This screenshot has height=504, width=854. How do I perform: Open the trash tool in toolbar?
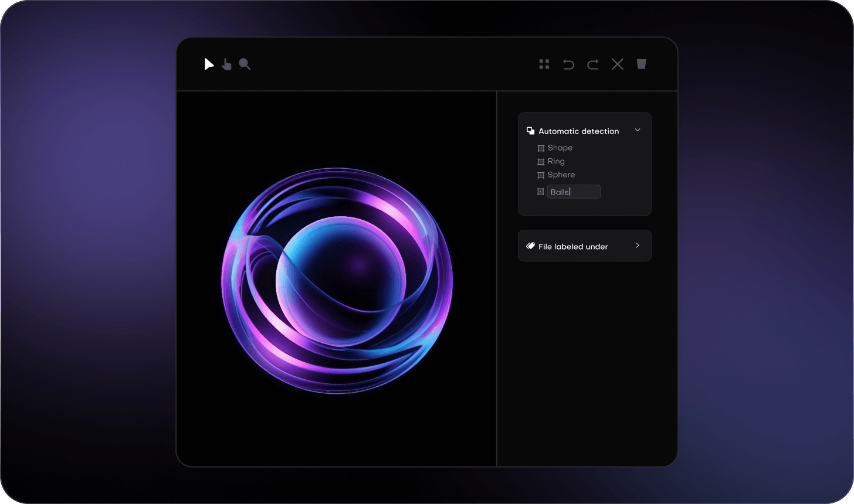(641, 64)
